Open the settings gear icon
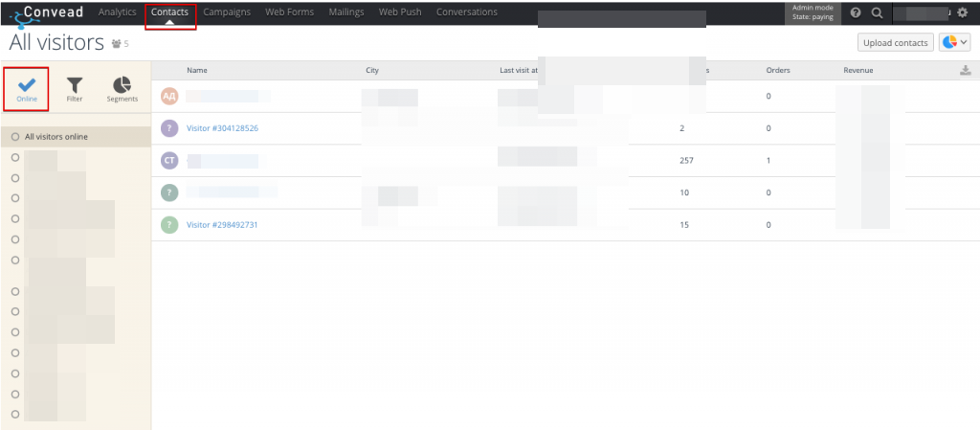The image size is (980, 430). (x=963, y=12)
